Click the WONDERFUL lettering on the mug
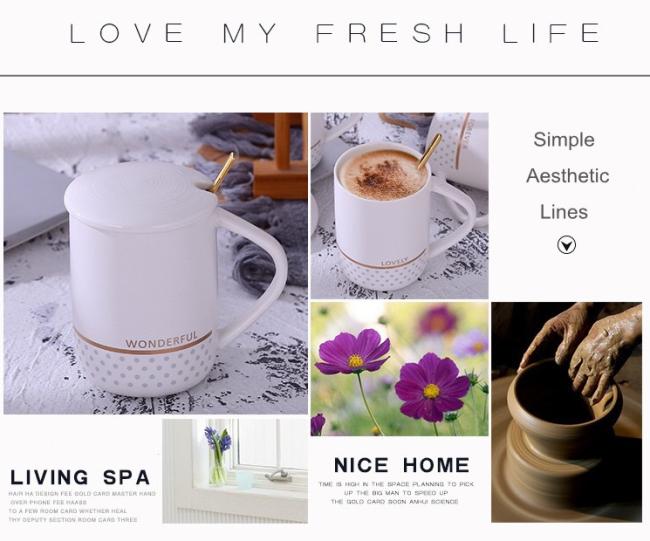Viewport: 650px width, 541px height. pos(162,340)
